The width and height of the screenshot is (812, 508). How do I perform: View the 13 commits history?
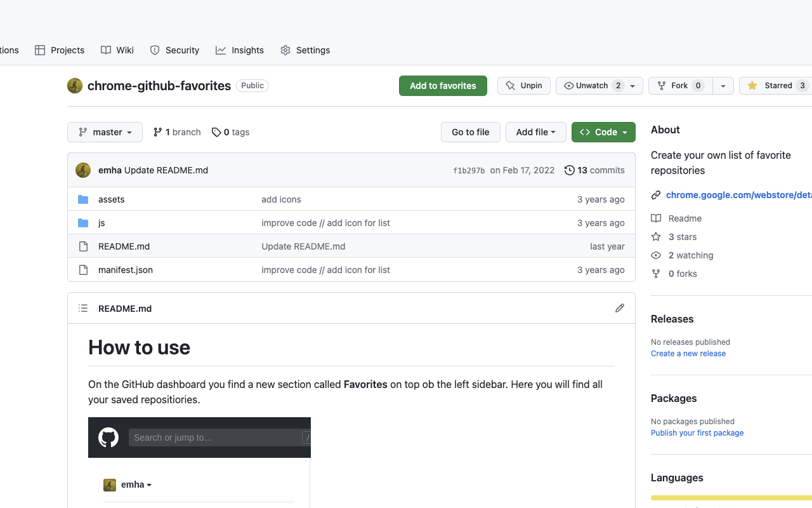(x=594, y=170)
